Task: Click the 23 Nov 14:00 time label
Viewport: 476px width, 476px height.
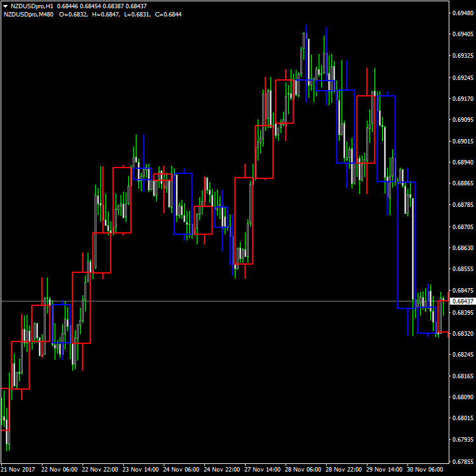Action: [140, 469]
